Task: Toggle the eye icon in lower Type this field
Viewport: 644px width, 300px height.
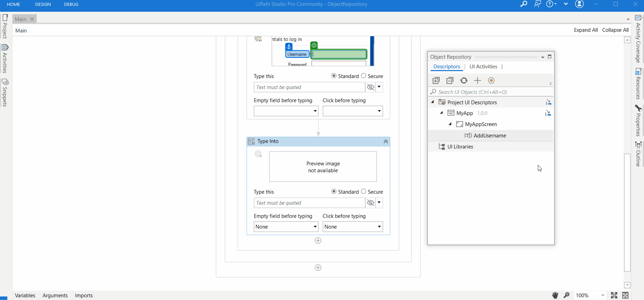Action: point(371,203)
